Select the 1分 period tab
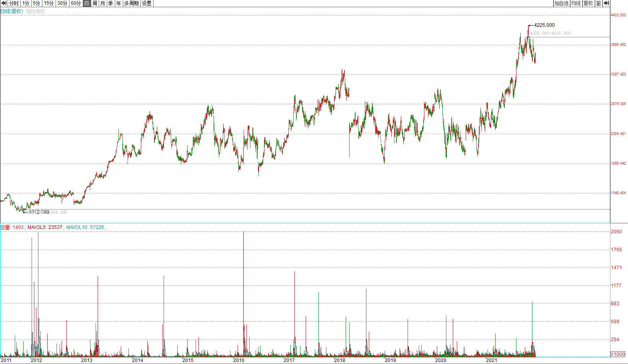 tap(26, 3)
